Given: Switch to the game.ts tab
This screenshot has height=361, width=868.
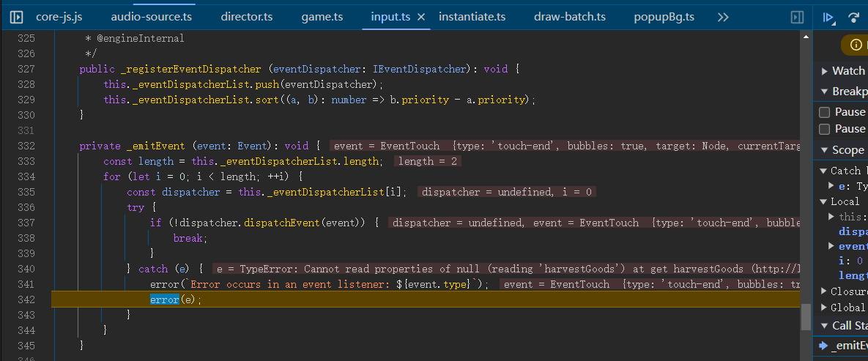Looking at the screenshot, I should pos(322,17).
